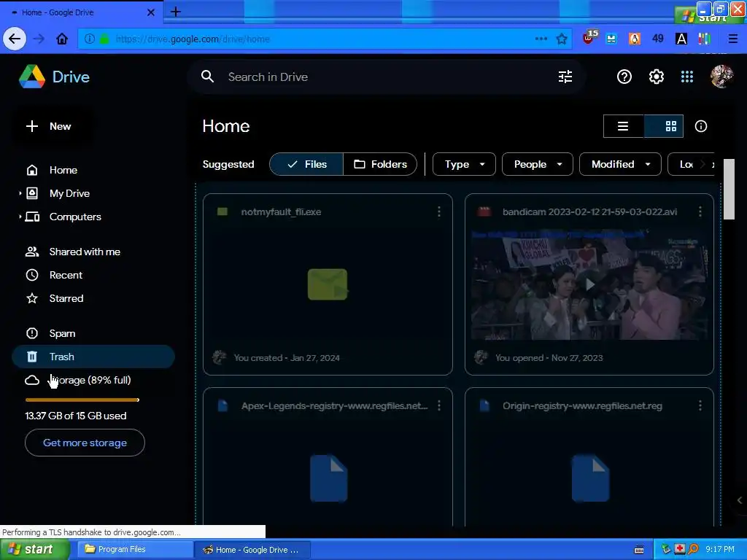Click the tray magnifier icon
The width and height of the screenshot is (747, 560).
693,550
